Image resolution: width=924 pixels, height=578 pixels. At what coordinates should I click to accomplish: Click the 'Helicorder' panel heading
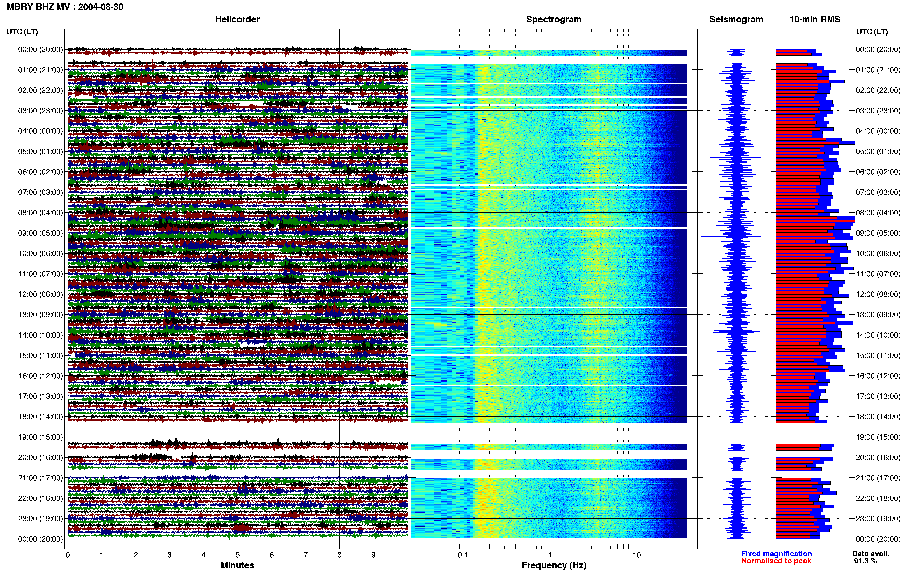pyautogui.click(x=237, y=19)
